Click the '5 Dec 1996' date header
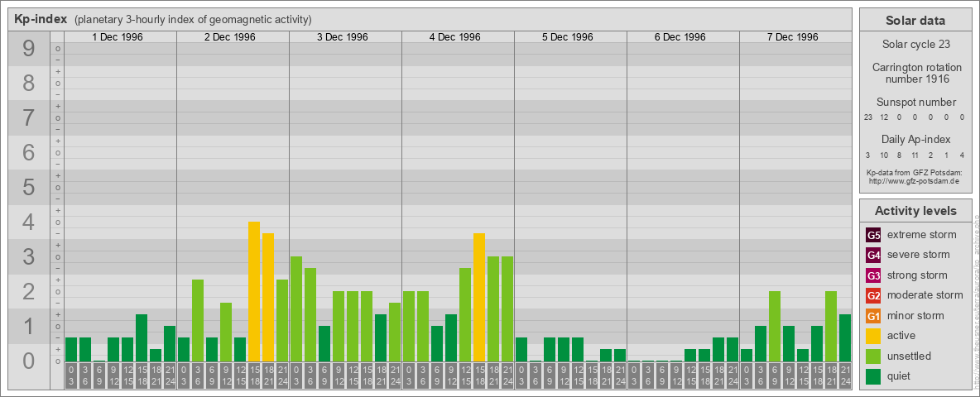The image size is (980, 397). coord(568,37)
